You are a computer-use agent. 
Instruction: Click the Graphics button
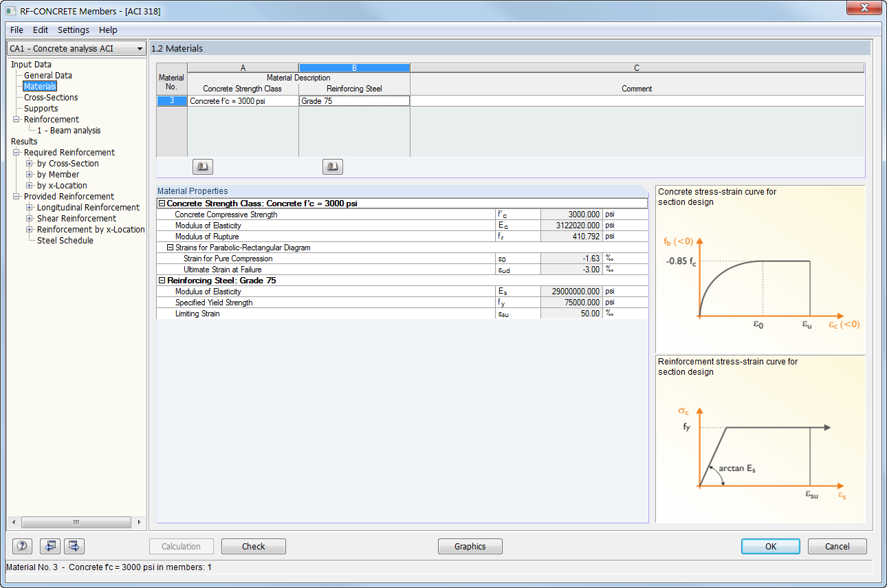470,547
